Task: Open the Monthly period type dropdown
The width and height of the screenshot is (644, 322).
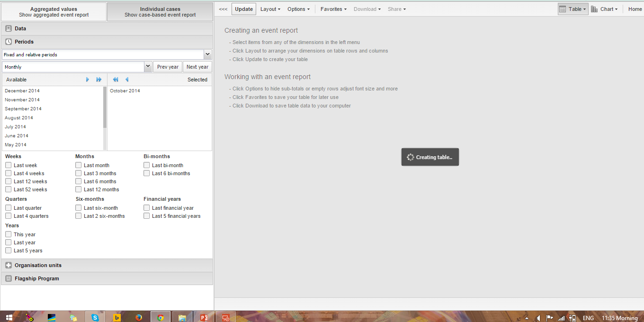Action: pos(148,67)
